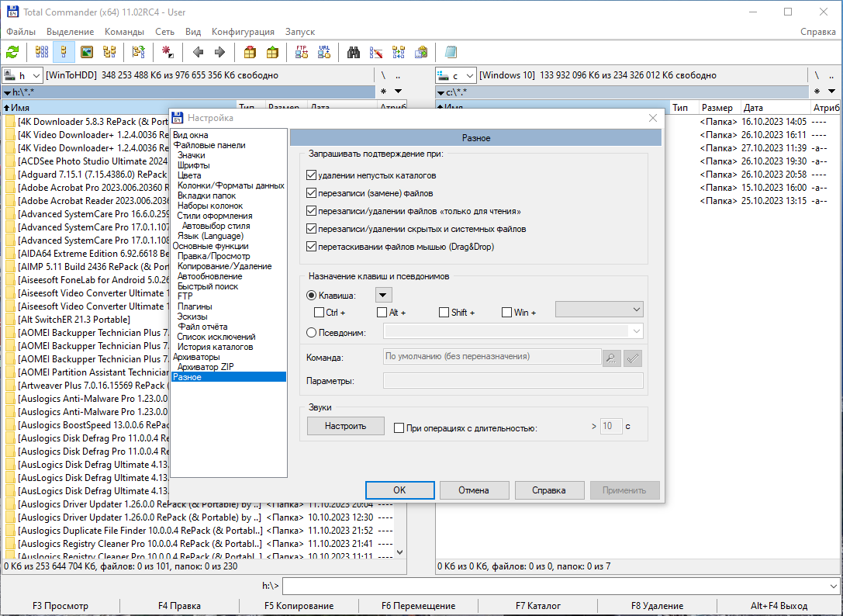Enable sound for long operations checkbox
This screenshot has width=843, height=616.
tap(399, 428)
